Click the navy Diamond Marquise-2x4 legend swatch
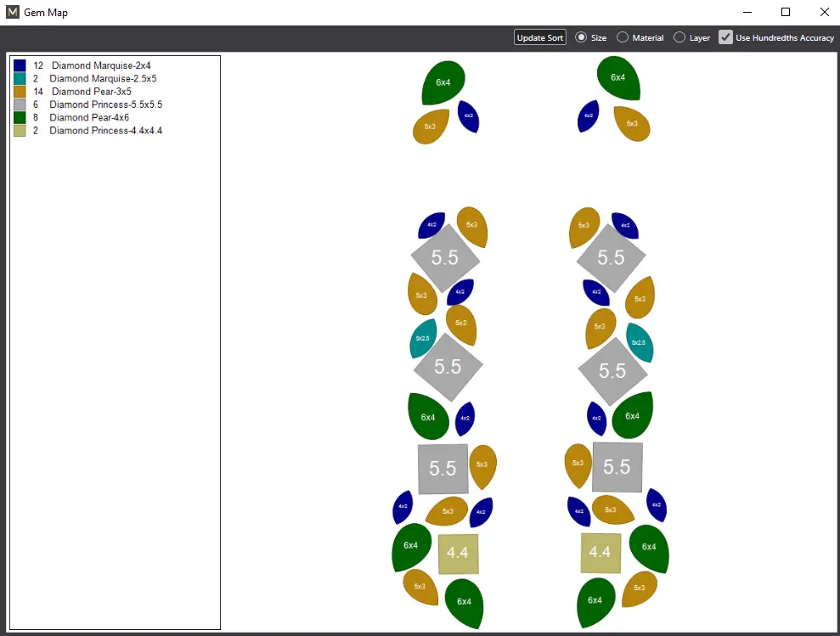The image size is (840, 636). 20,65
